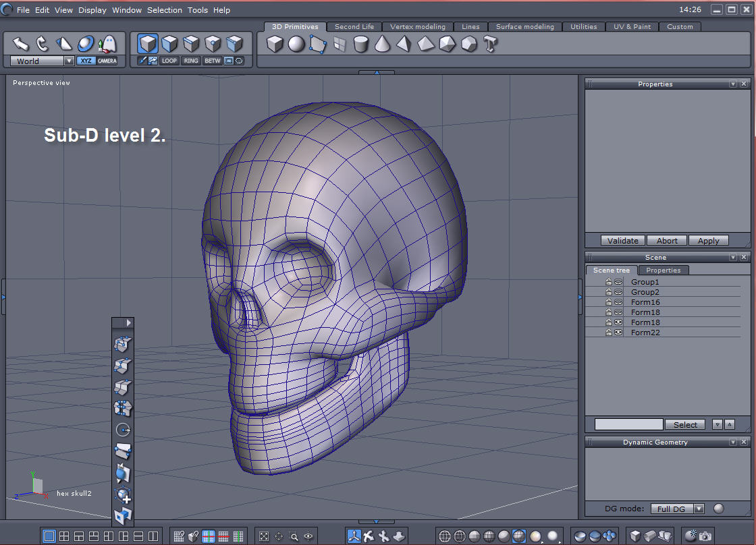The height and width of the screenshot is (545, 756).
Task: Toggle CAMERA axis mode
Action: pyautogui.click(x=107, y=61)
